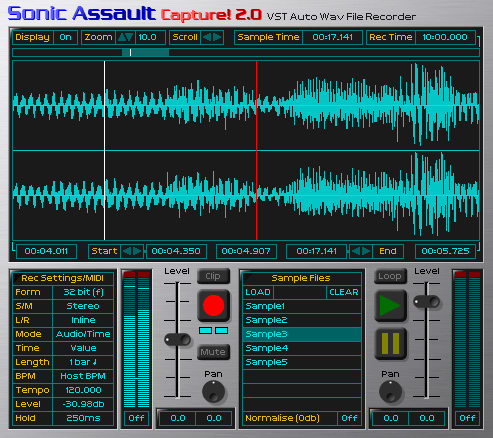The height and width of the screenshot is (438, 493).
Task: Click the start time field 00:04.350
Action: tap(176, 251)
